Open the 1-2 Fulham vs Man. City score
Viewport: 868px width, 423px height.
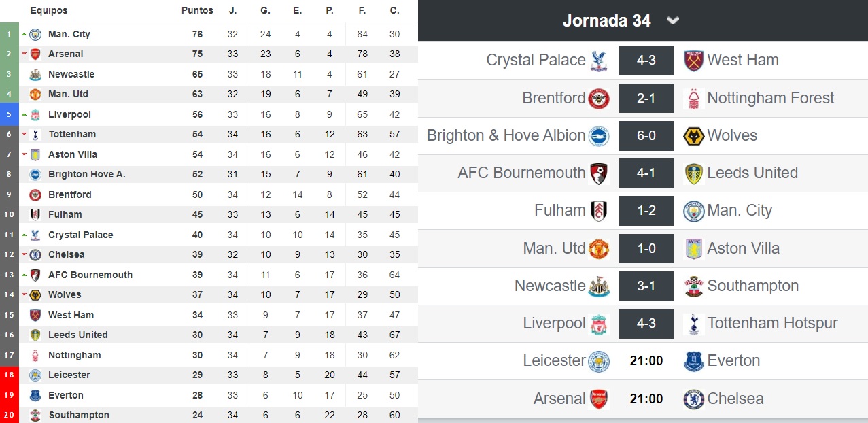coord(646,211)
